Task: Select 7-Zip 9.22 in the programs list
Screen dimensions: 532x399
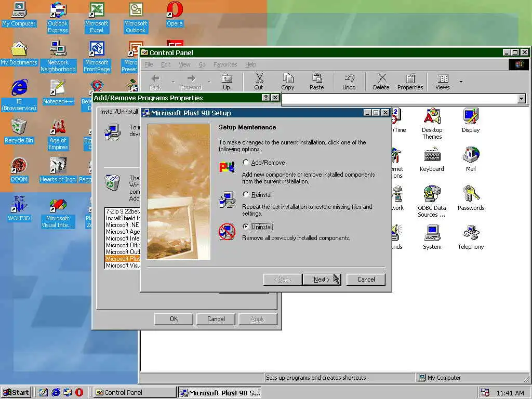Action: 123,211
